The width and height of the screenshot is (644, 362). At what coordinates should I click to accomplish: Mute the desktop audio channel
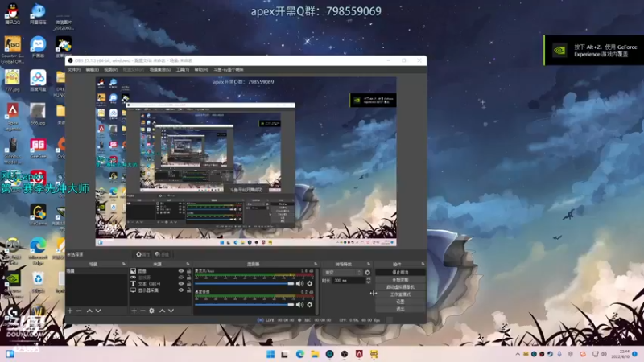click(299, 305)
